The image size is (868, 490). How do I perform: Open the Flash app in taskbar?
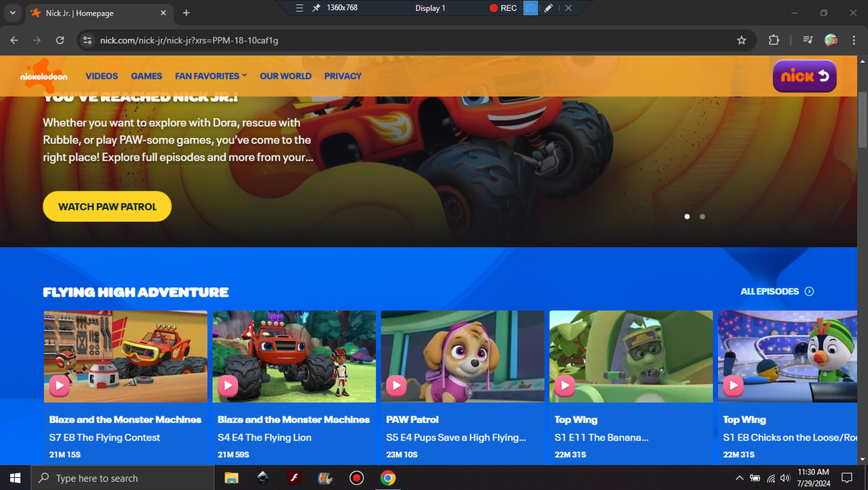(x=294, y=478)
